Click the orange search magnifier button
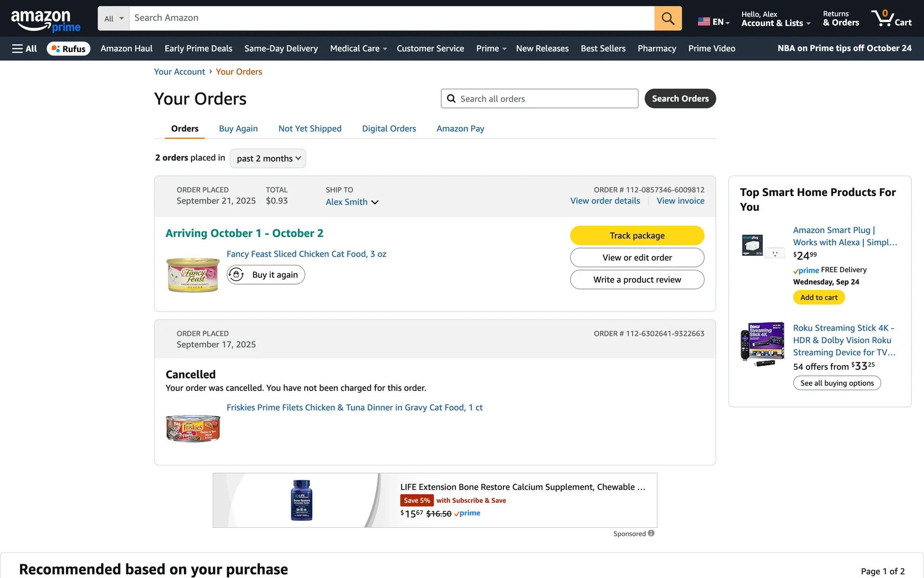The image size is (924, 578). 667,18
